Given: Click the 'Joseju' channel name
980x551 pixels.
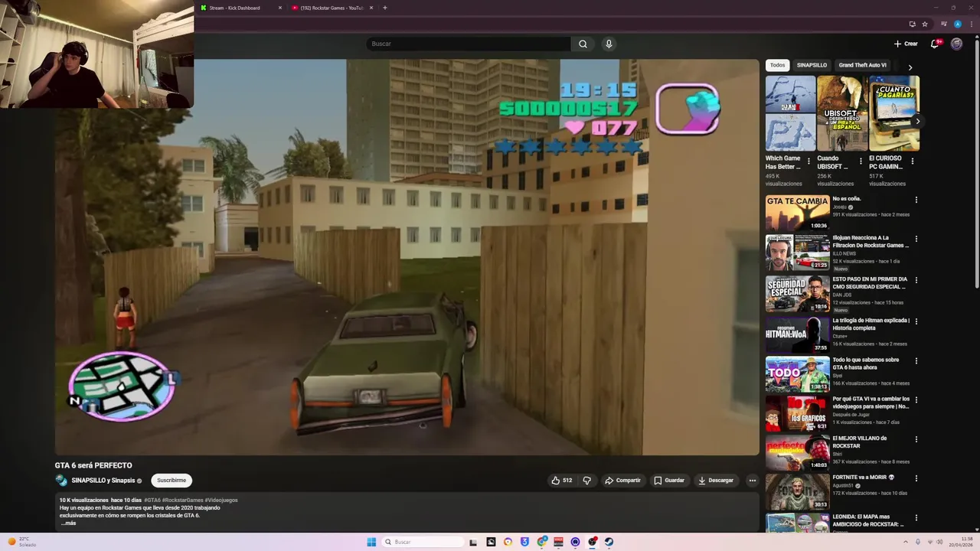Looking at the screenshot, I should (x=841, y=207).
